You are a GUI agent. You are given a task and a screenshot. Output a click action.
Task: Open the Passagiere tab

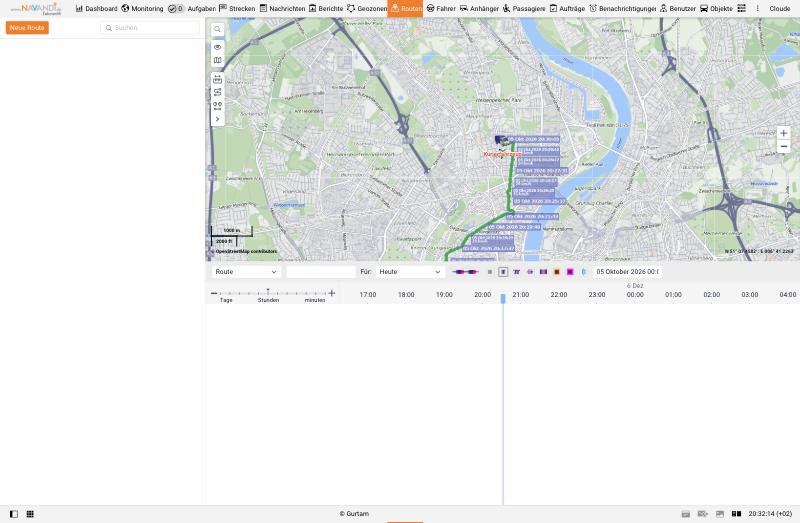pyautogui.click(x=523, y=9)
